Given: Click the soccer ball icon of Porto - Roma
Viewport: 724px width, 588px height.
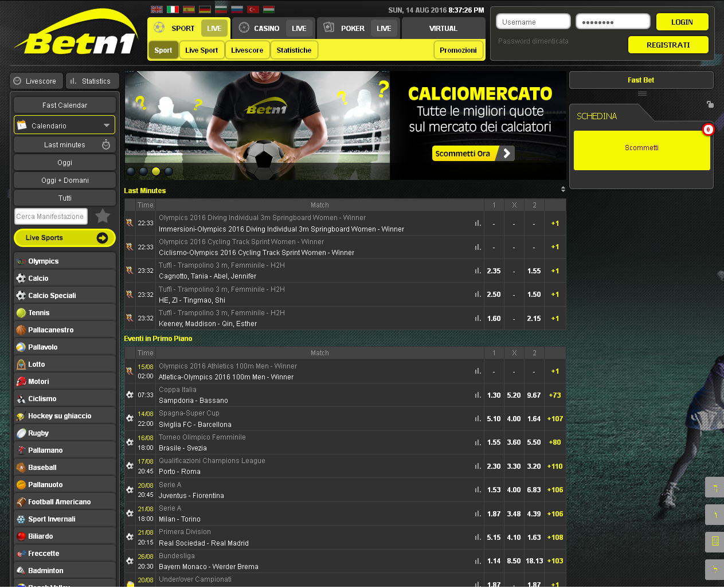Looking at the screenshot, I should tap(130, 466).
